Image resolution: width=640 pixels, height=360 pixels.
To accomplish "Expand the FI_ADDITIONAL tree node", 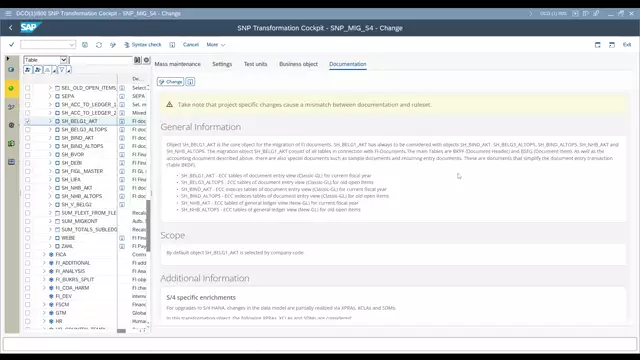I will [44, 263].
